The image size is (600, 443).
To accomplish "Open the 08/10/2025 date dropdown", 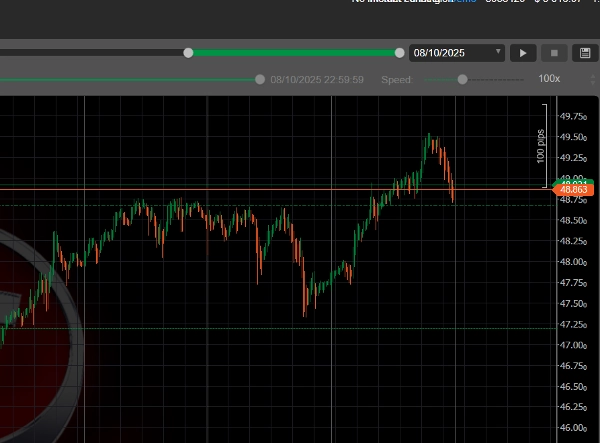I will coord(457,53).
